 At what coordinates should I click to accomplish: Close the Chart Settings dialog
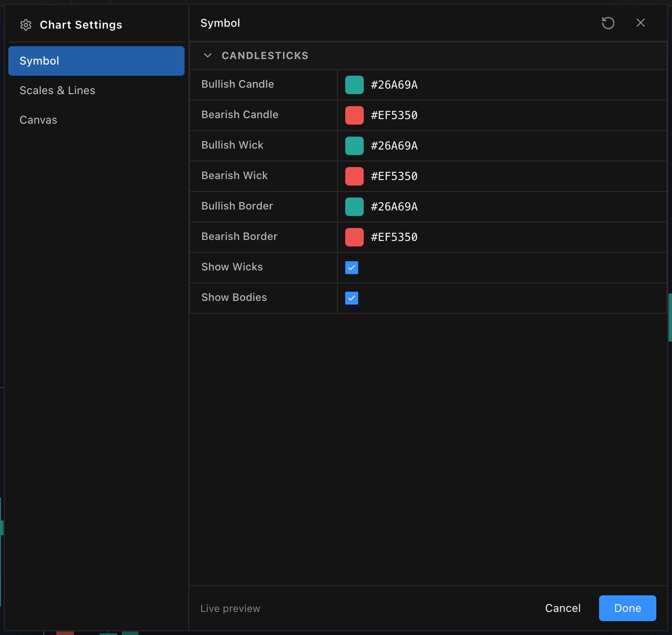coord(641,23)
